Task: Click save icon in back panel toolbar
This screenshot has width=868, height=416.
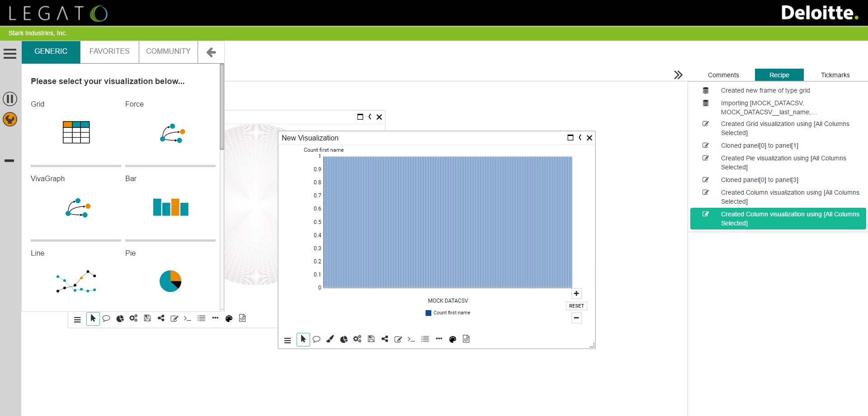Action: pyautogui.click(x=147, y=318)
